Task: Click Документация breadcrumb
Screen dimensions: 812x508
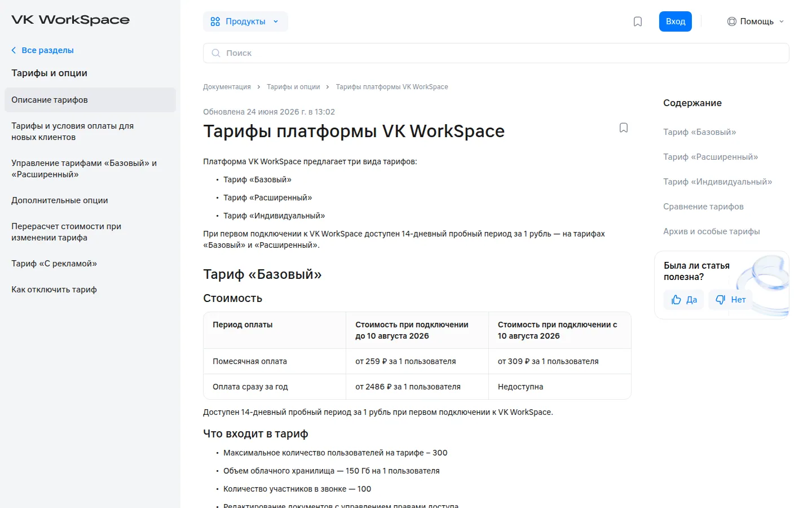Action: click(227, 87)
